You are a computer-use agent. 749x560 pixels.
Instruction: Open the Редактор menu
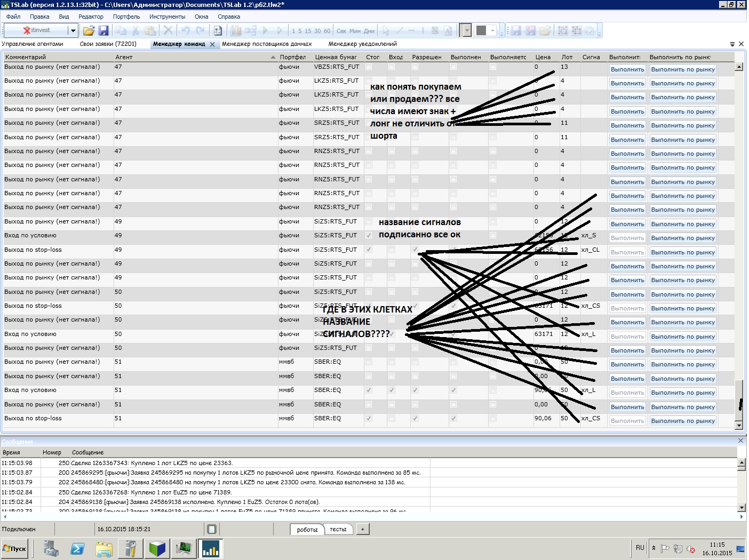tap(91, 17)
